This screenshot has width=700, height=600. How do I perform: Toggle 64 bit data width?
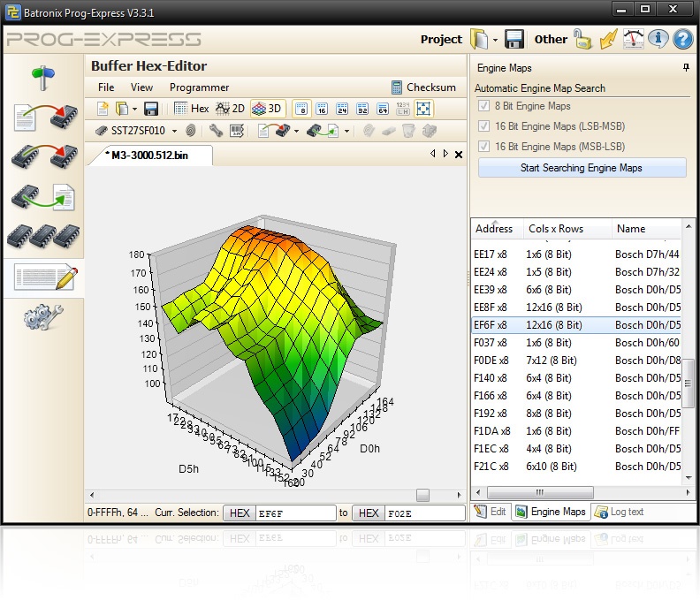coord(383,109)
